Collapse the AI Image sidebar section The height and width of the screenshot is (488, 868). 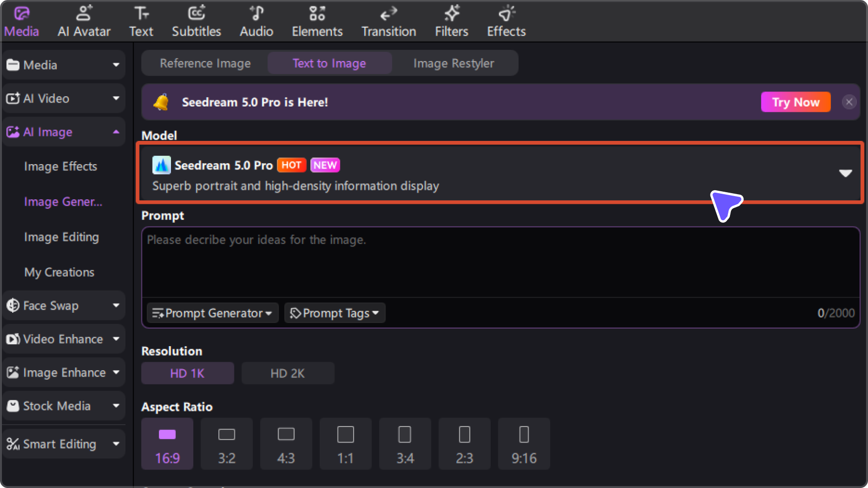coord(116,132)
